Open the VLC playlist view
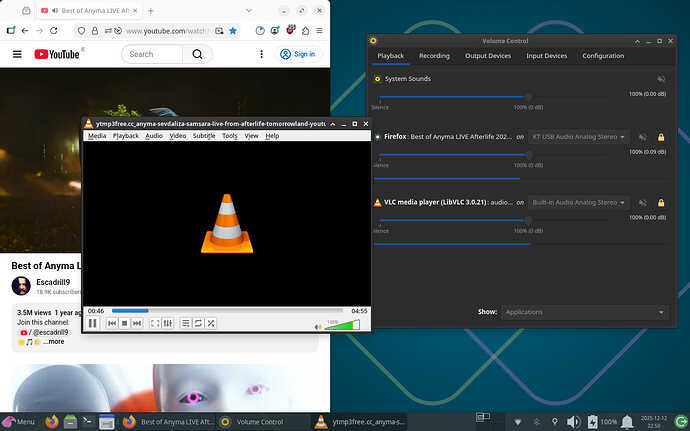This screenshot has height=431, width=690. point(186,323)
